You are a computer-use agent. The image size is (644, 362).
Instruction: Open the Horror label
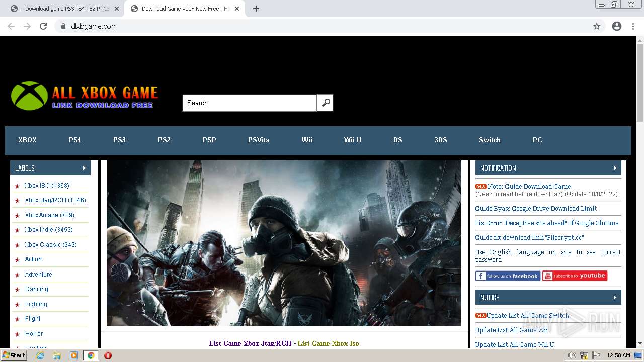point(34,334)
